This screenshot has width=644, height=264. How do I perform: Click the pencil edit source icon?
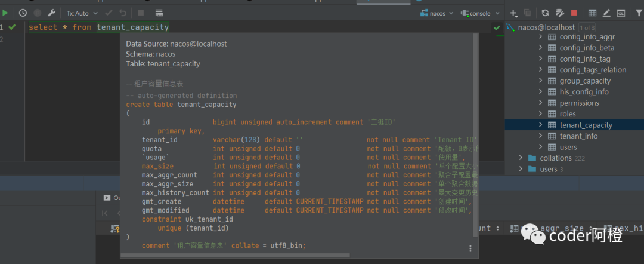coord(606,13)
